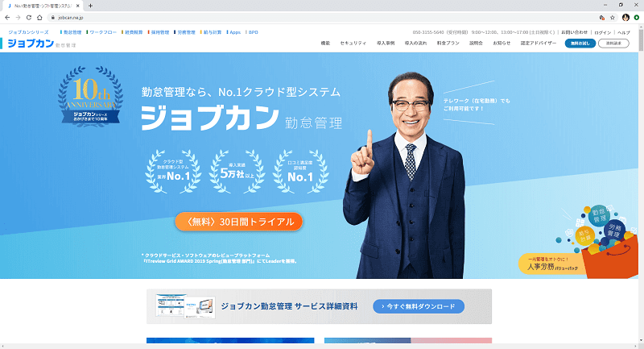644x349 pixels.
Task: Go to the browser home icon
Action: 39,18
